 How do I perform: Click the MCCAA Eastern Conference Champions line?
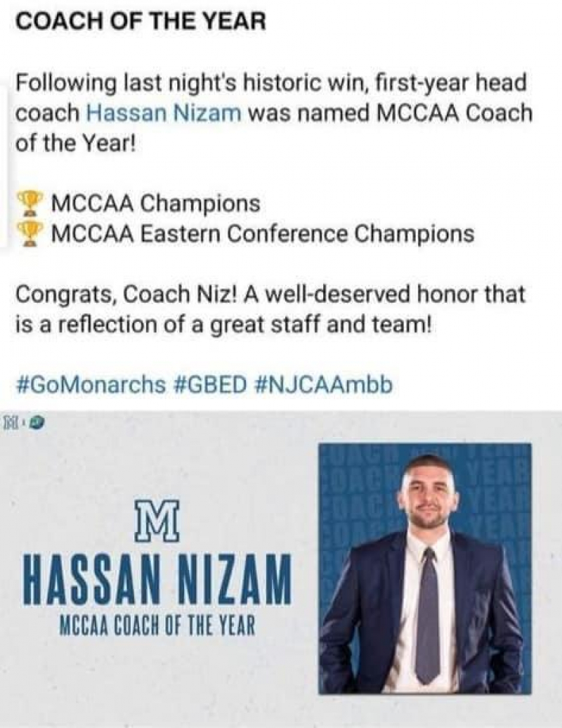pyautogui.click(x=246, y=233)
